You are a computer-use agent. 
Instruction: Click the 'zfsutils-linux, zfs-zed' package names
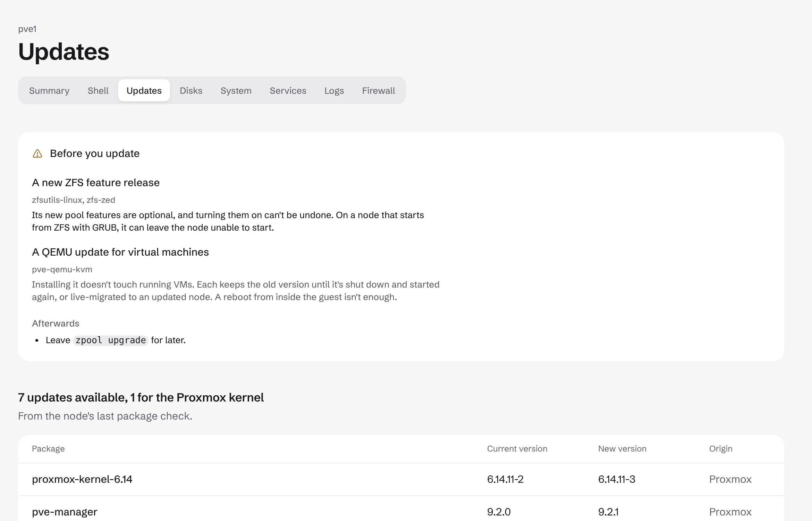pos(74,200)
